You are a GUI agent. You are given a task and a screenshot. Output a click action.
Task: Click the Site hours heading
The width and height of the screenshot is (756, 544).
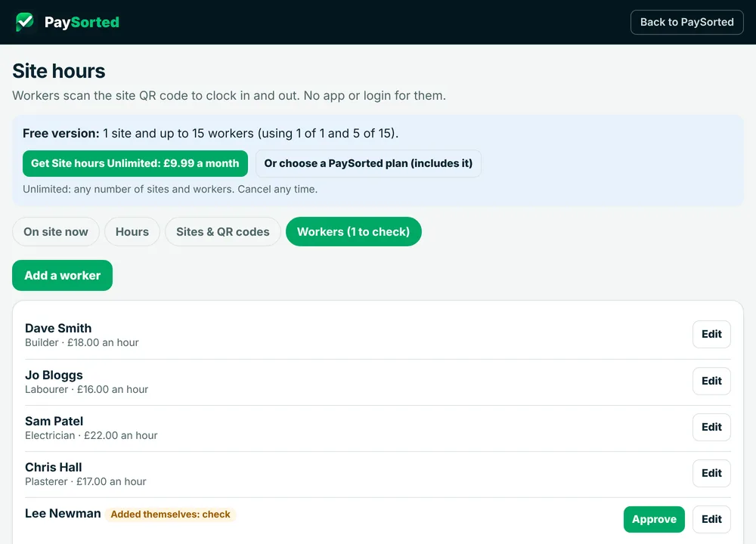click(59, 71)
